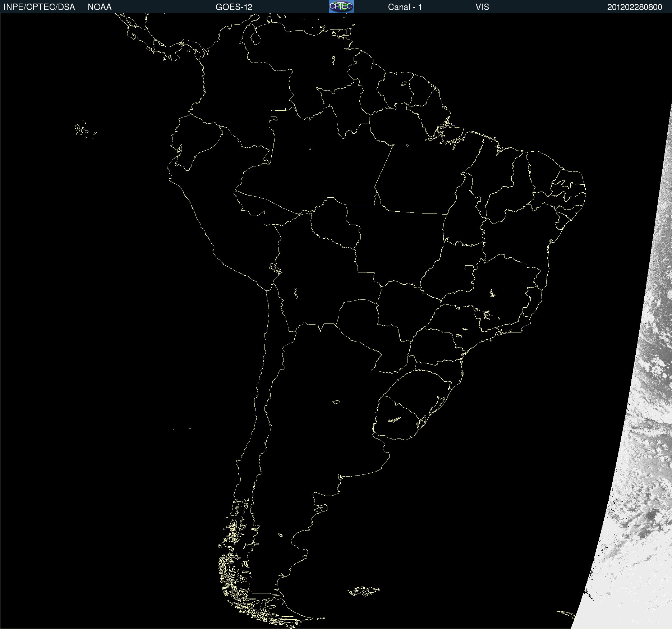Click the 201202280800 timestamp
The image size is (672, 629).
[x=635, y=7]
